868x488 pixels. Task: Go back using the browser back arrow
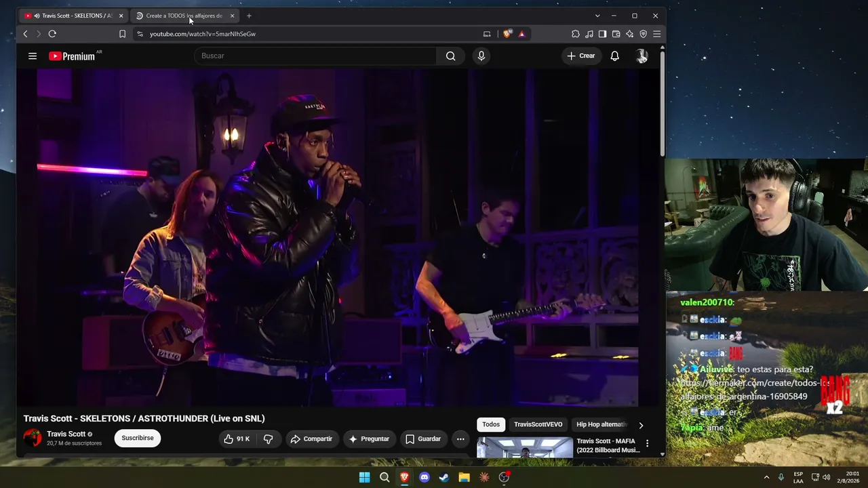[x=26, y=34]
